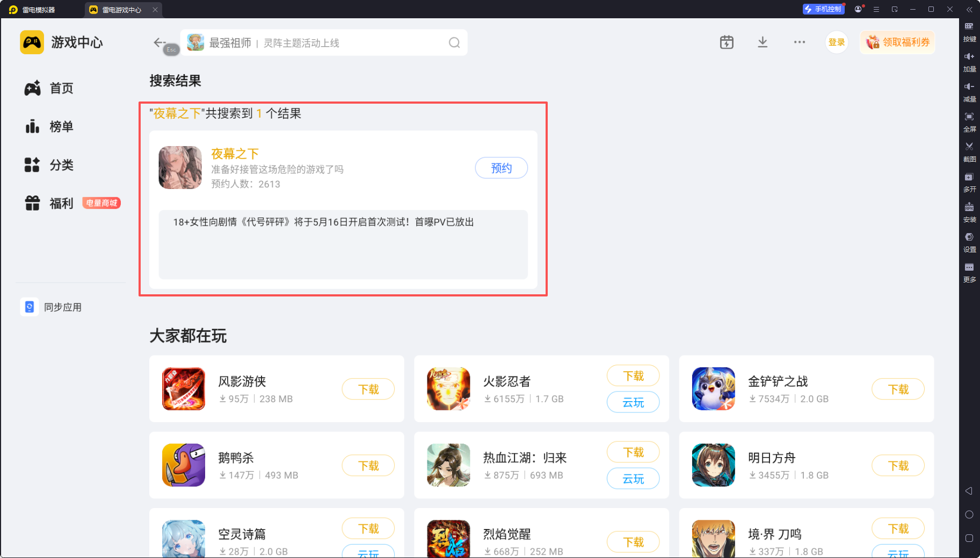Viewport: 980px width, 558px height.
Task: Open the 夜幕之下 game thumbnail
Action: (180, 168)
